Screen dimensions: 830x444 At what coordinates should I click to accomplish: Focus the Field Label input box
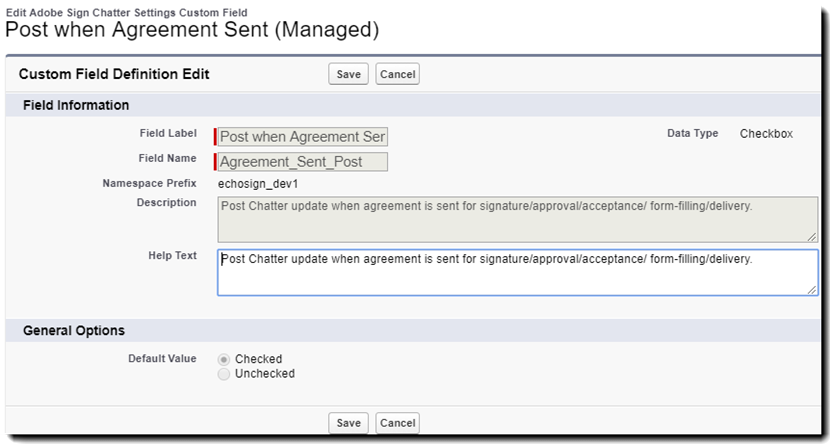(x=302, y=137)
